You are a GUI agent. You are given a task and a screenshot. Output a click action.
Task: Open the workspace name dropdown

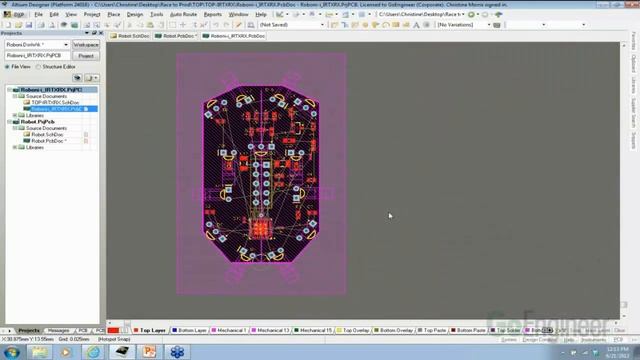[66, 44]
